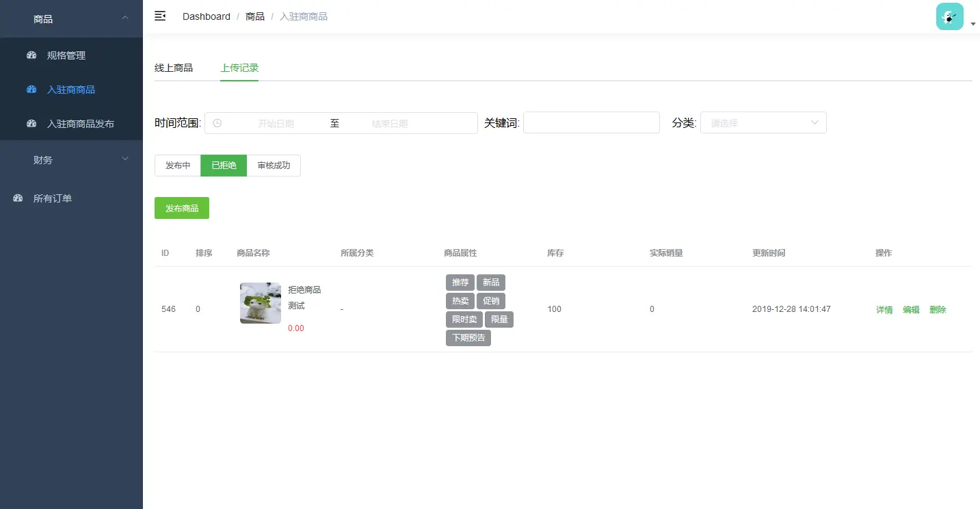Click the 商品属性 column header

(460, 253)
